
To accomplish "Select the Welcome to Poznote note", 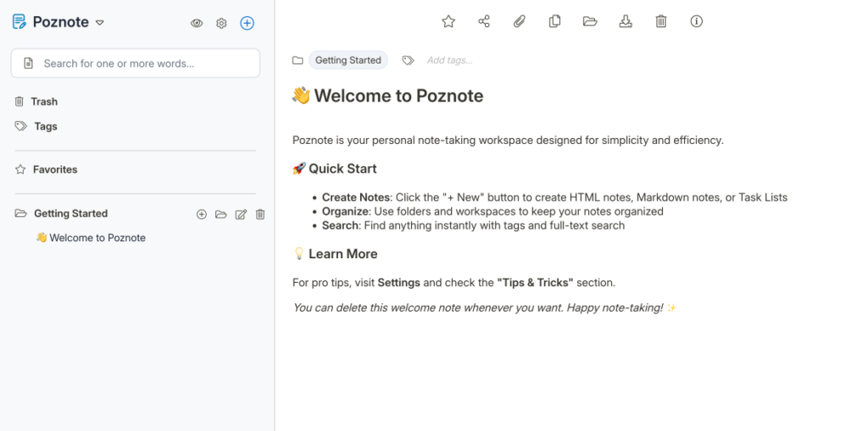I will click(97, 238).
